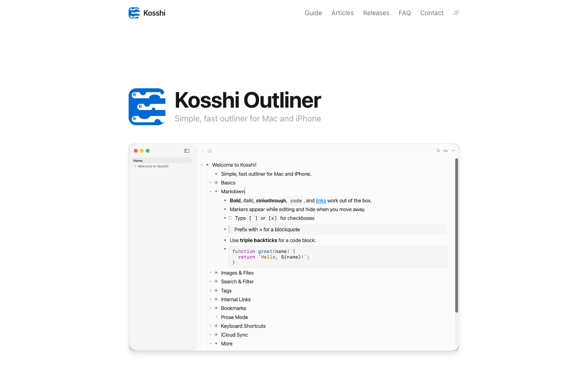Open the three-dot more options icon

point(453,151)
